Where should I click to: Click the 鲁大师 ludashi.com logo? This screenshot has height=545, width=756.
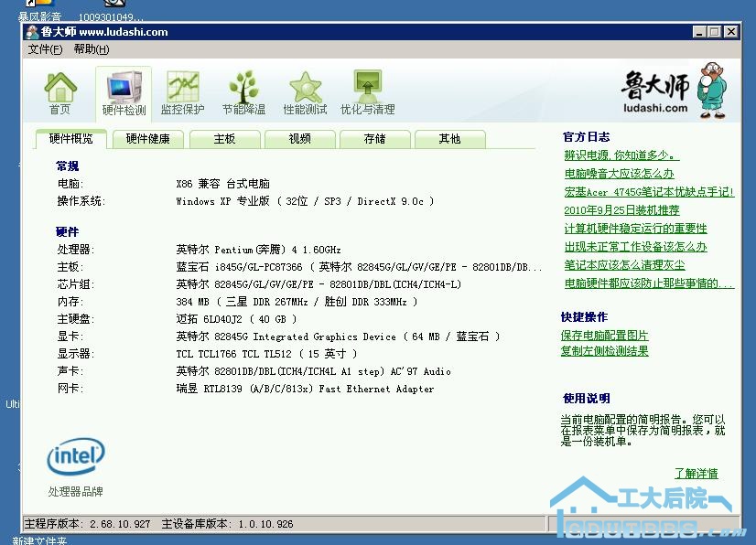[673, 91]
